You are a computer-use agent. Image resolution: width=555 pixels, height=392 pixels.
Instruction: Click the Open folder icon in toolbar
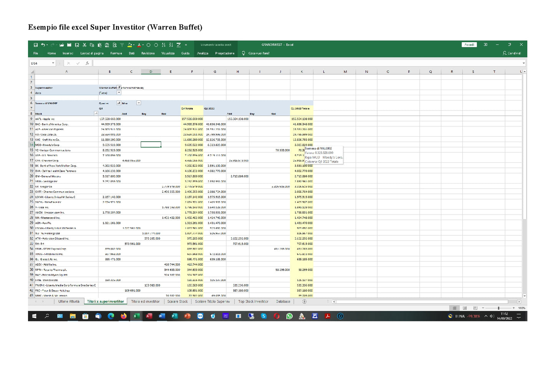pos(61,45)
